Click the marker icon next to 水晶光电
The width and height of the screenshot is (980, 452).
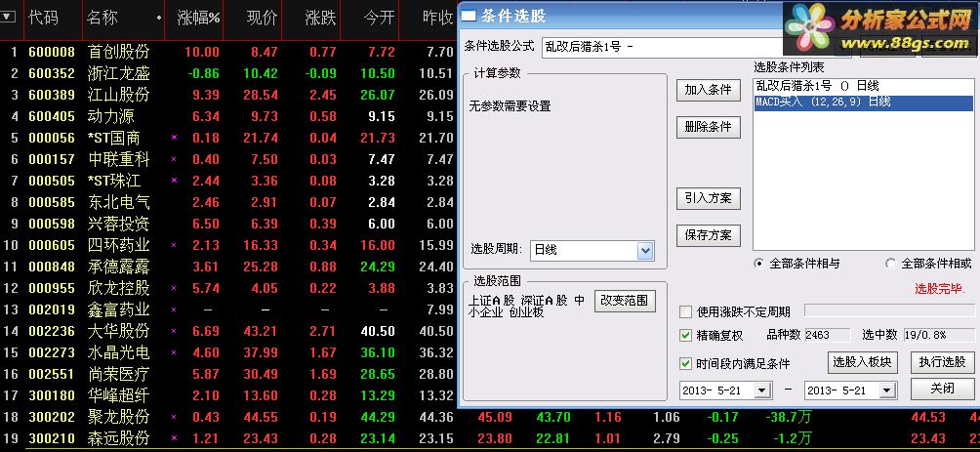click(x=175, y=352)
